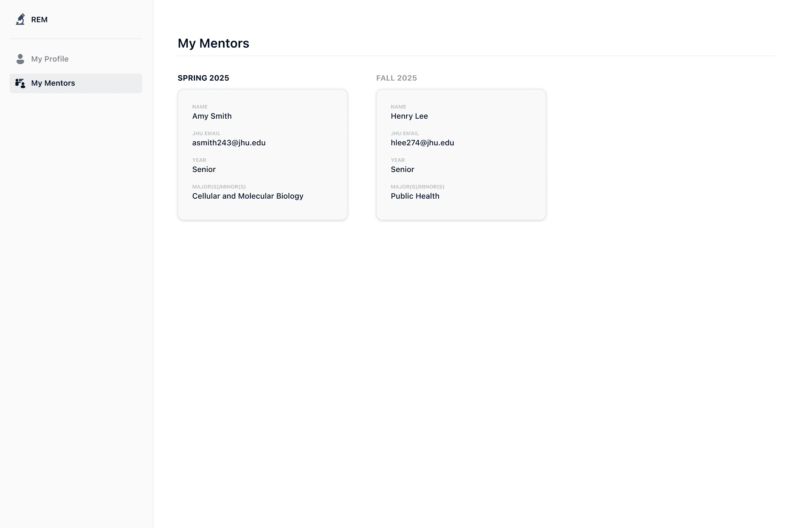The width and height of the screenshot is (812, 528).
Task: Click Senior year in Amy Smith's card
Action: [204, 170]
